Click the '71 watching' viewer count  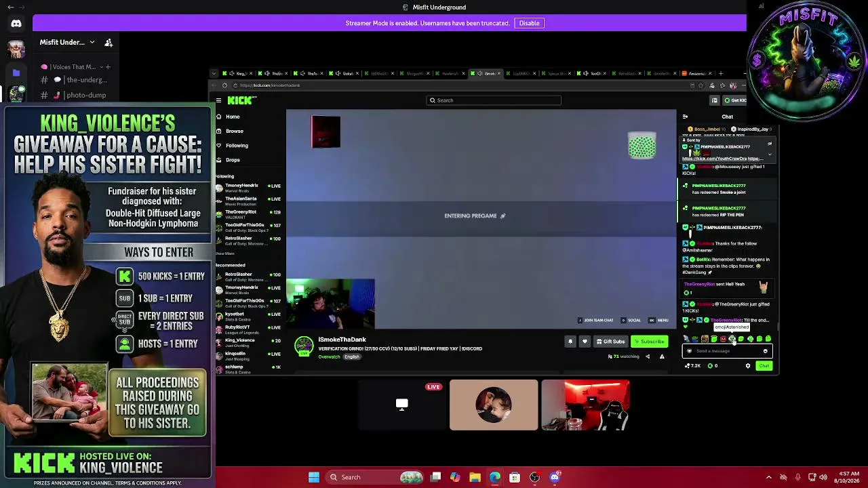624,357
